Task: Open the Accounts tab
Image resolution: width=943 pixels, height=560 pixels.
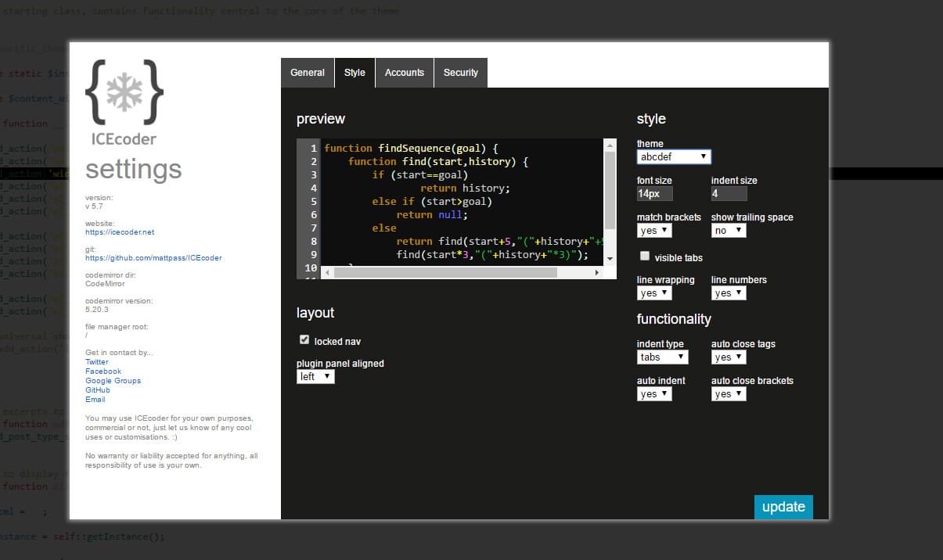Action: [x=404, y=73]
